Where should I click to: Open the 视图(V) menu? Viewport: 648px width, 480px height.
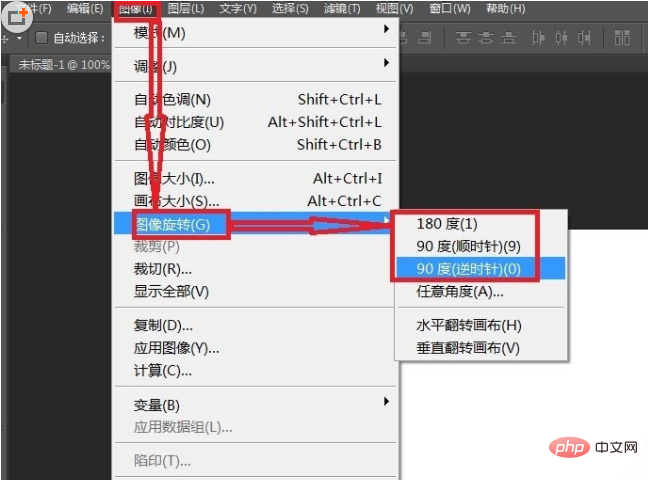[394, 8]
